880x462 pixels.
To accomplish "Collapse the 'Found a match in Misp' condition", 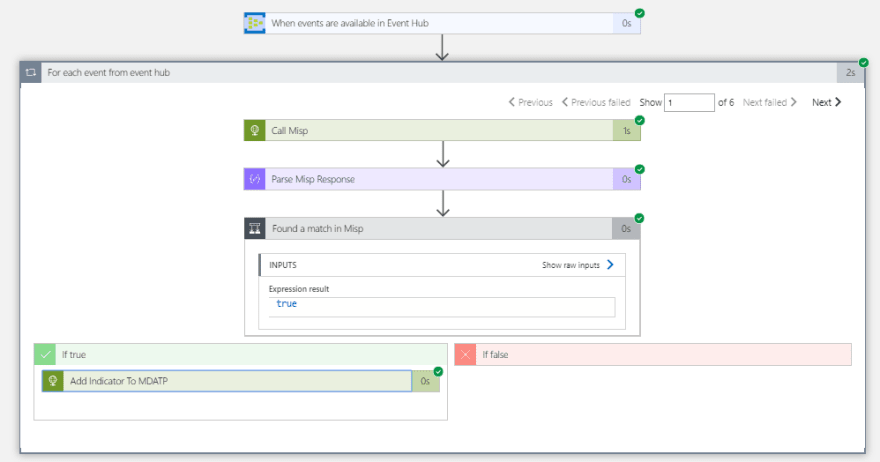I will 442,228.
